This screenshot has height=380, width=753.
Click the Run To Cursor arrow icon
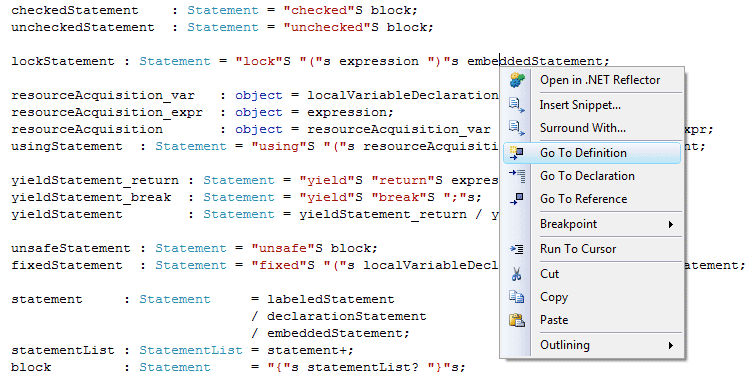click(517, 249)
